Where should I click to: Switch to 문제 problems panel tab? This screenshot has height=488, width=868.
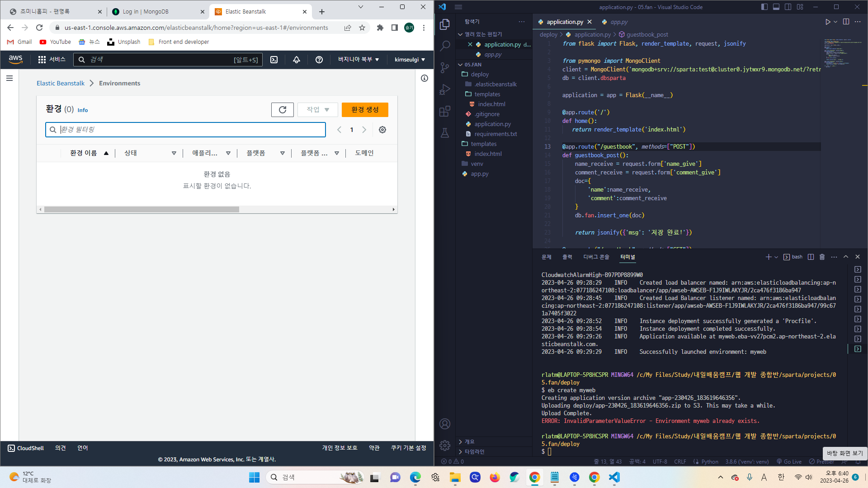[547, 257]
